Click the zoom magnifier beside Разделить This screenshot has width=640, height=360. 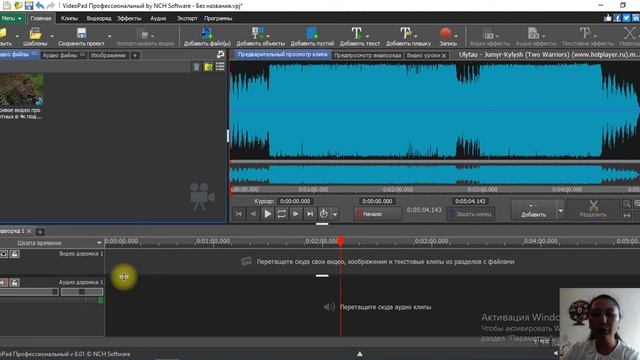[x=627, y=203]
